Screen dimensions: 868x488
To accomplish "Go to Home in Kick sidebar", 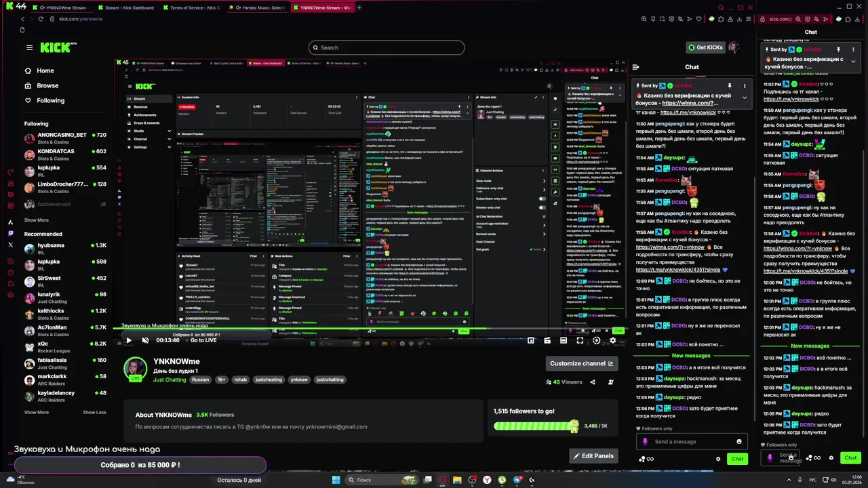I will pyautogui.click(x=45, y=70).
